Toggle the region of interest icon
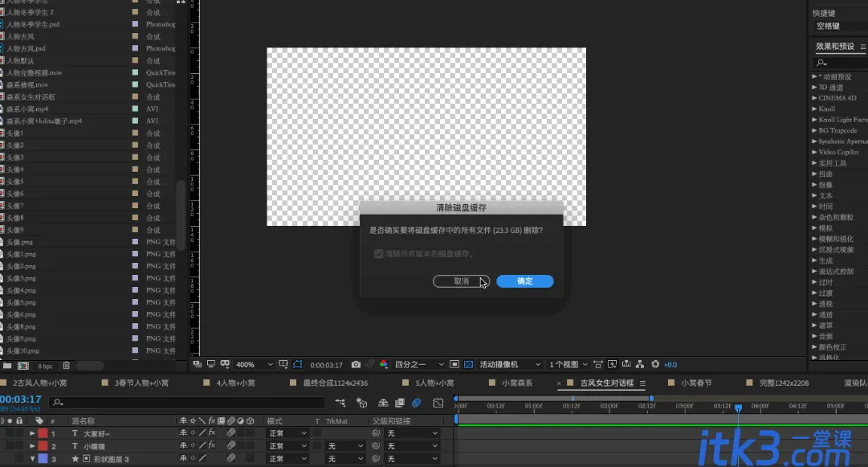The width and height of the screenshot is (868, 467). pyautogui.click(x=454, y=364)
